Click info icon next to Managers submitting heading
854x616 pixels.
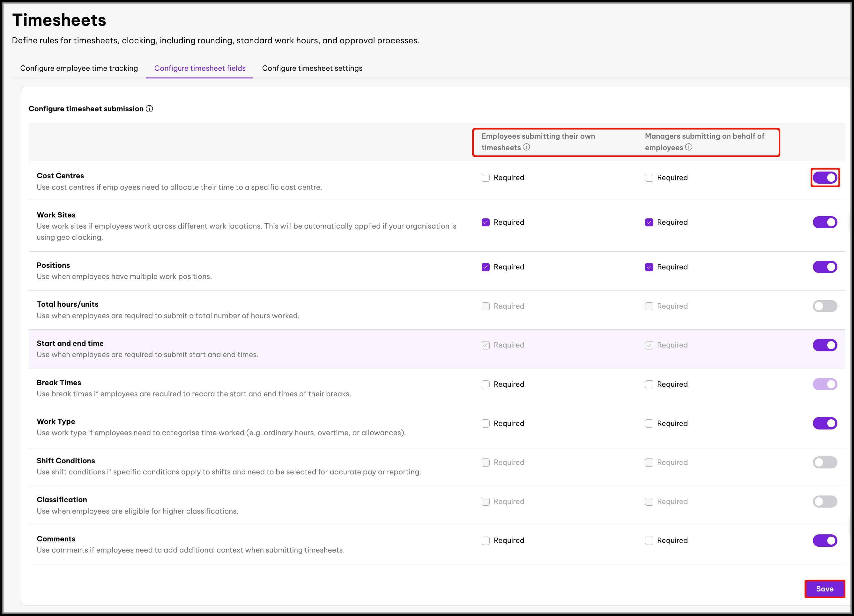[689, 147]
